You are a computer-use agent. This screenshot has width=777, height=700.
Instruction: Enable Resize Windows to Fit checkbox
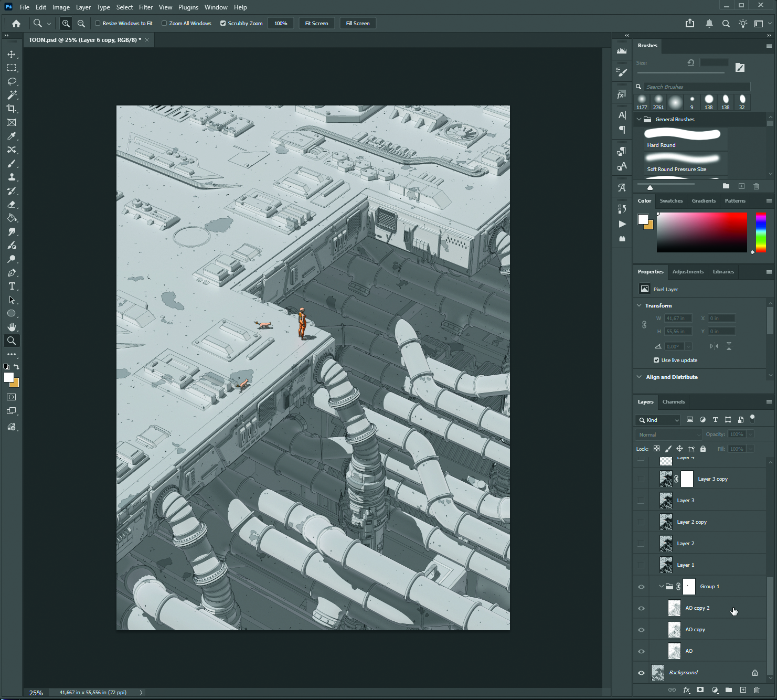98,24
